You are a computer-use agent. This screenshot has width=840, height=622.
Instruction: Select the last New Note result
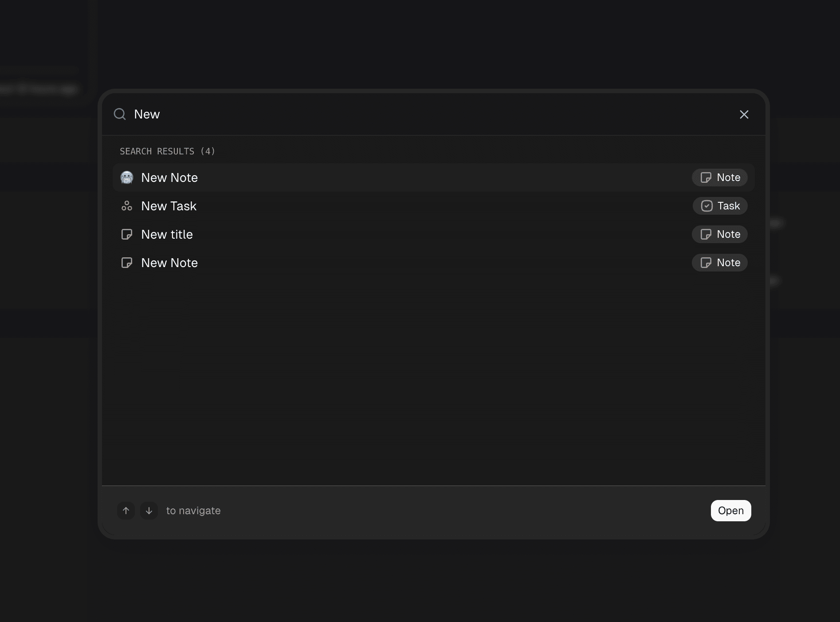[x=169, y=263]
